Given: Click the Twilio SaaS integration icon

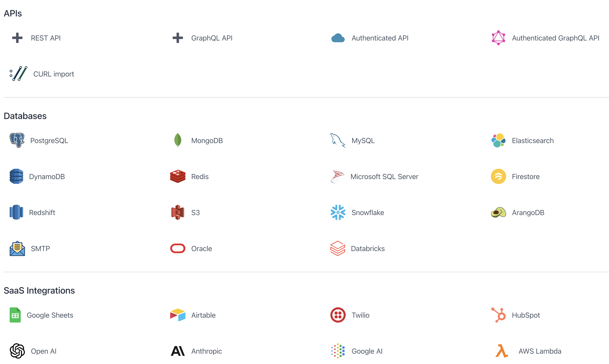Looking at the screenshot, I should [338, 315].
